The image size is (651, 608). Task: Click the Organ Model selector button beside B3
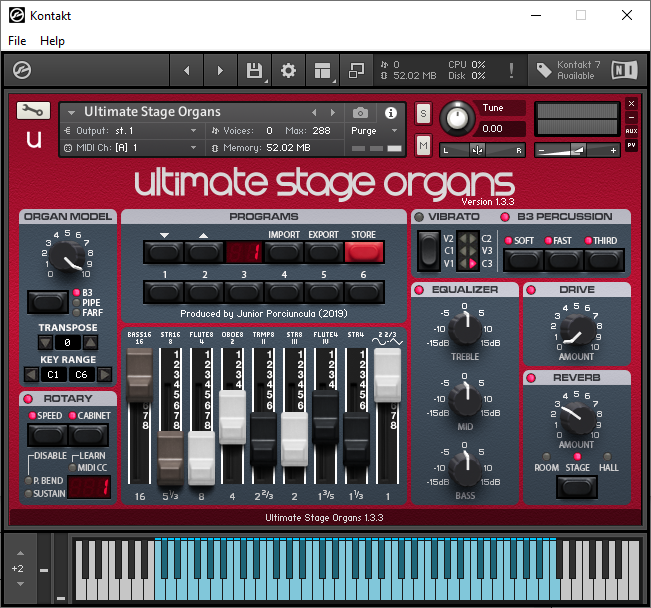pyautogui.click(x=48, y=302)
